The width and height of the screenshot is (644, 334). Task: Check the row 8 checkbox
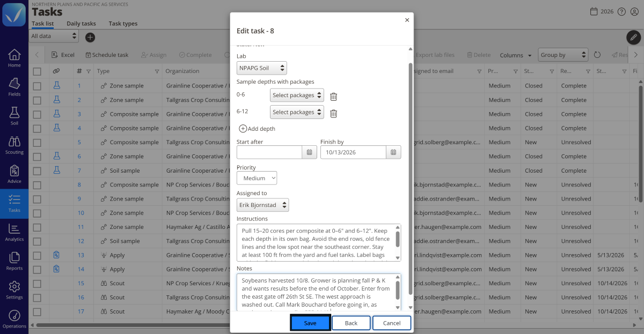coord(37,184)
